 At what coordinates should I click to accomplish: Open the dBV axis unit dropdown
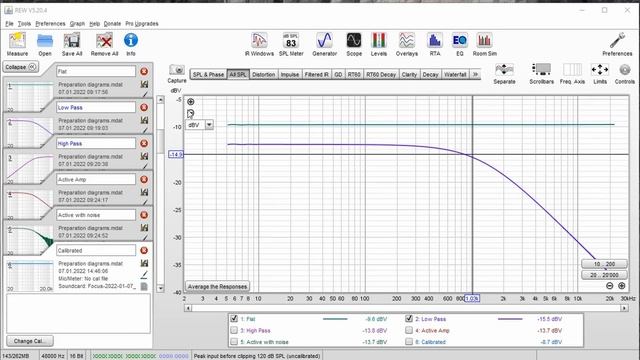coord(209,125)
